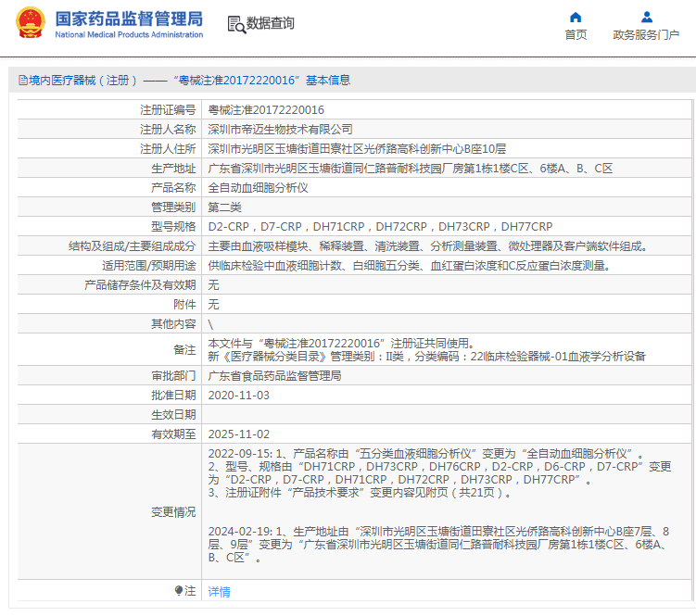Click expiry date 2025-11-02
This screenshot has width=696, height=616.
point(239,434)
